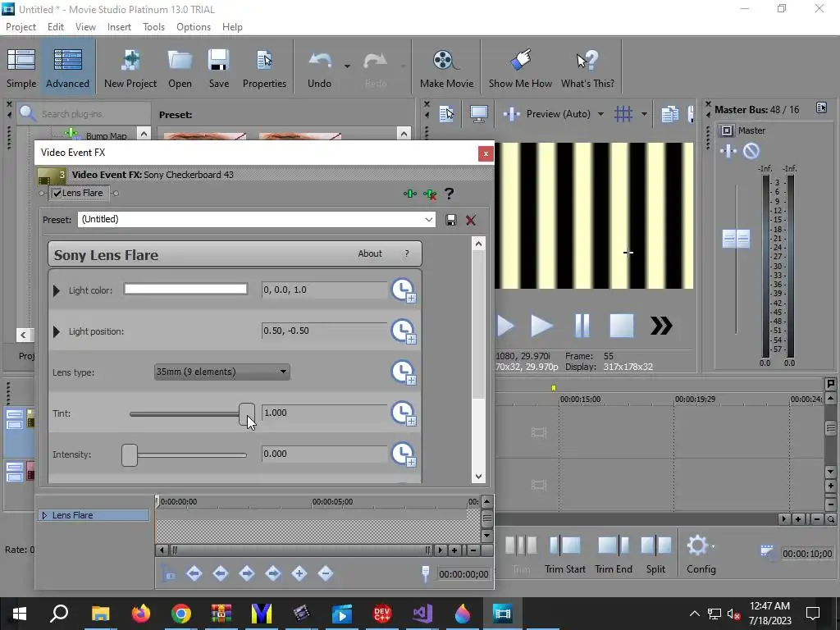Open Insert menu

(x=119, y=27)
